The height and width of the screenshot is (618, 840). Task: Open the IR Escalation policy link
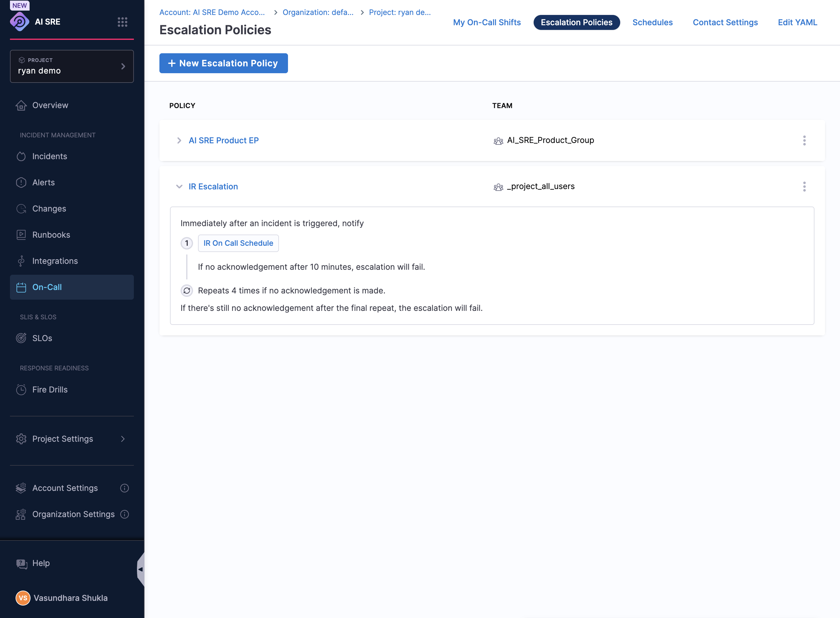coord(213,187)
